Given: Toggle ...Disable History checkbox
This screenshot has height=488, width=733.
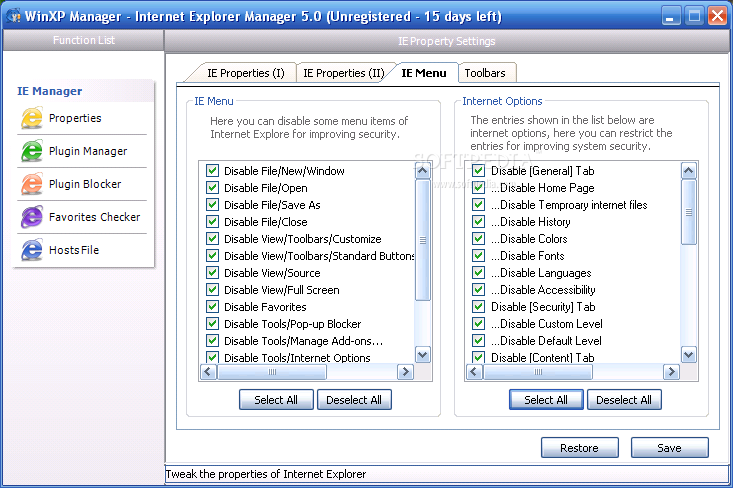Looking at the screenshot, I should click(478, 222).
